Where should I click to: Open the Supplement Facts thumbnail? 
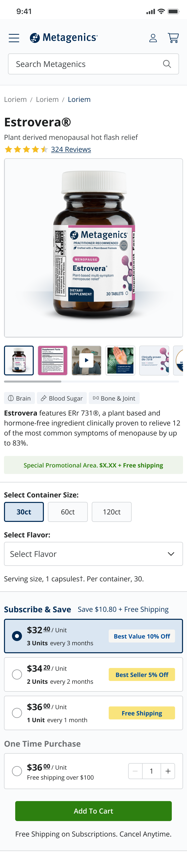tap(53, 360)
